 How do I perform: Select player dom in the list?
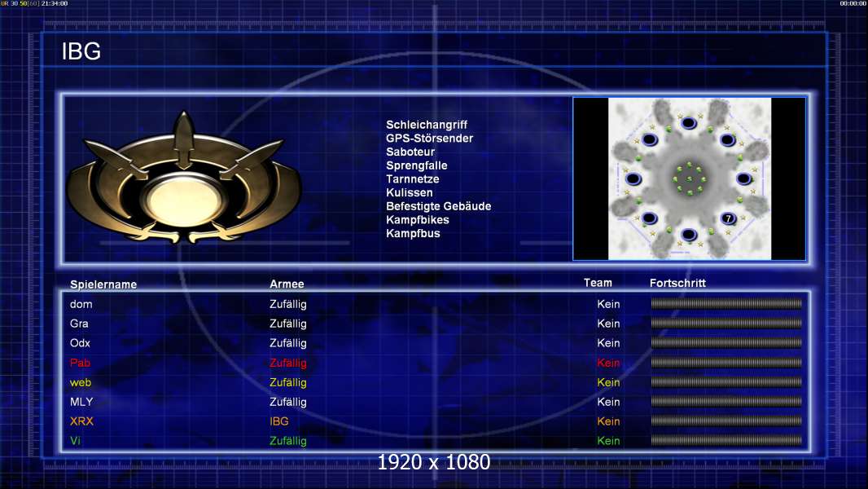(81, 304)
